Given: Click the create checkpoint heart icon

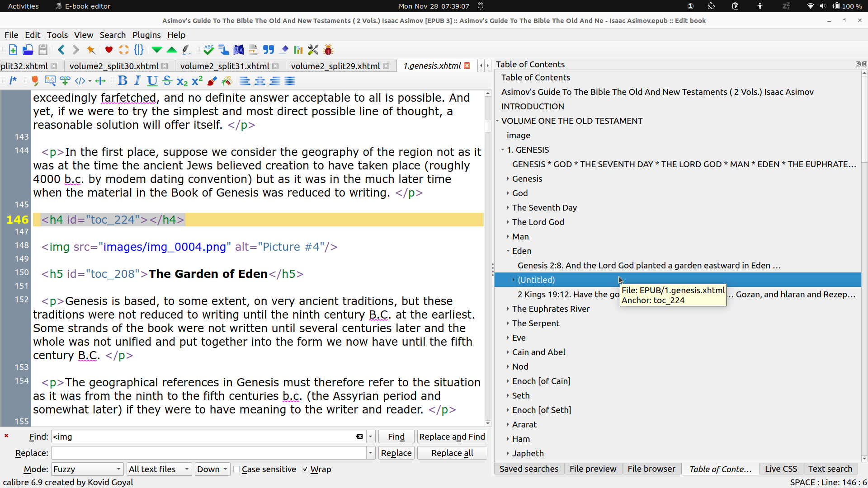Looking at the screenshot, I should 108,50.
